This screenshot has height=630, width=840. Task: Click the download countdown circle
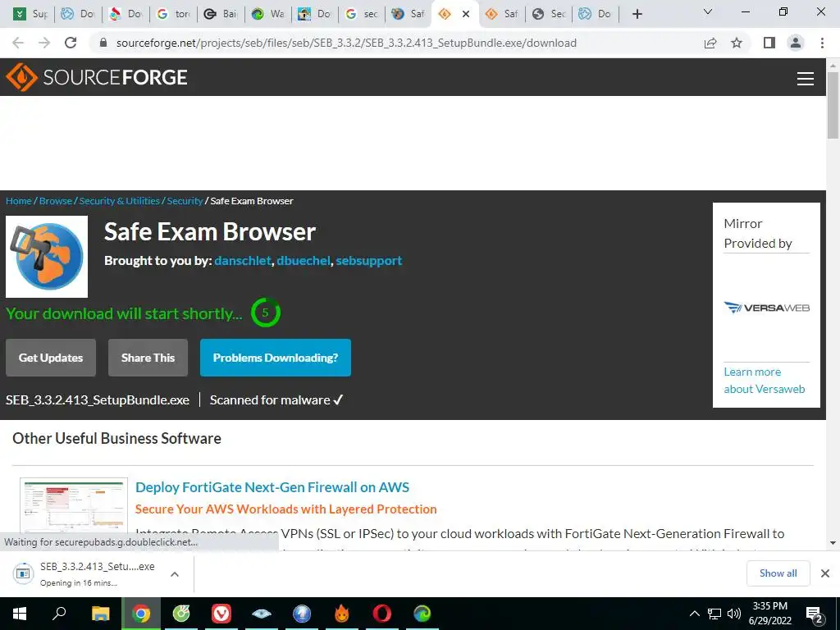tap(265, 313)
